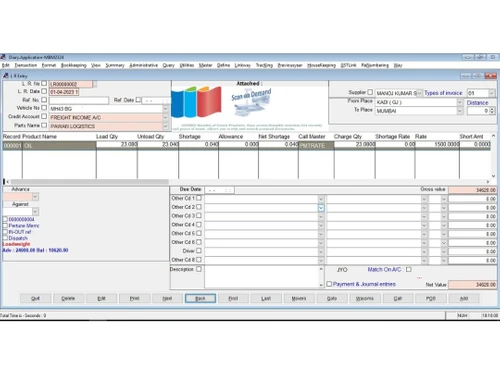Tick the L. R. Date checkbox
The height and width of the screenshot is (375, 500).
tap(44, 91)
